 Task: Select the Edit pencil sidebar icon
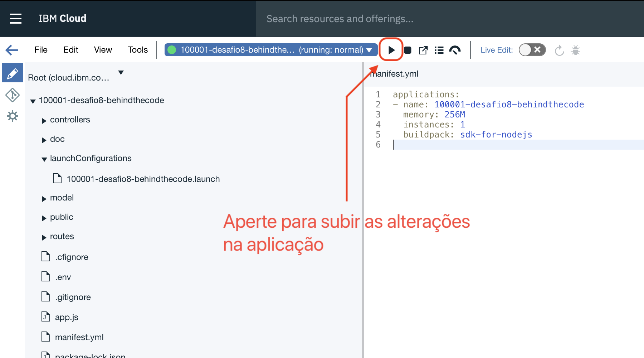[13, 73]
